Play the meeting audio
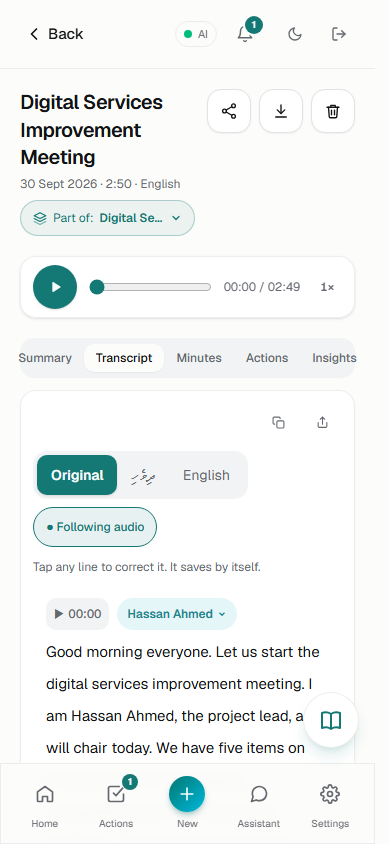Screen dimensions: 390x844 pyautogui.click(x=55, y=287)
